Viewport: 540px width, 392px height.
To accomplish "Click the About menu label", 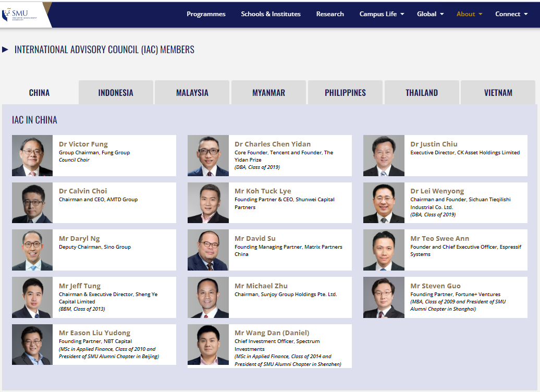I will pos(465,14).
